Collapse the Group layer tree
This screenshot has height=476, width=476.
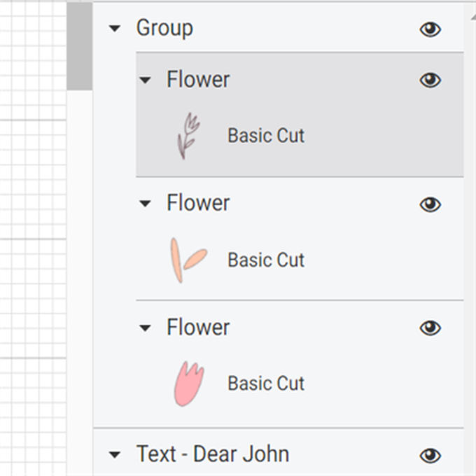(115, 29)
